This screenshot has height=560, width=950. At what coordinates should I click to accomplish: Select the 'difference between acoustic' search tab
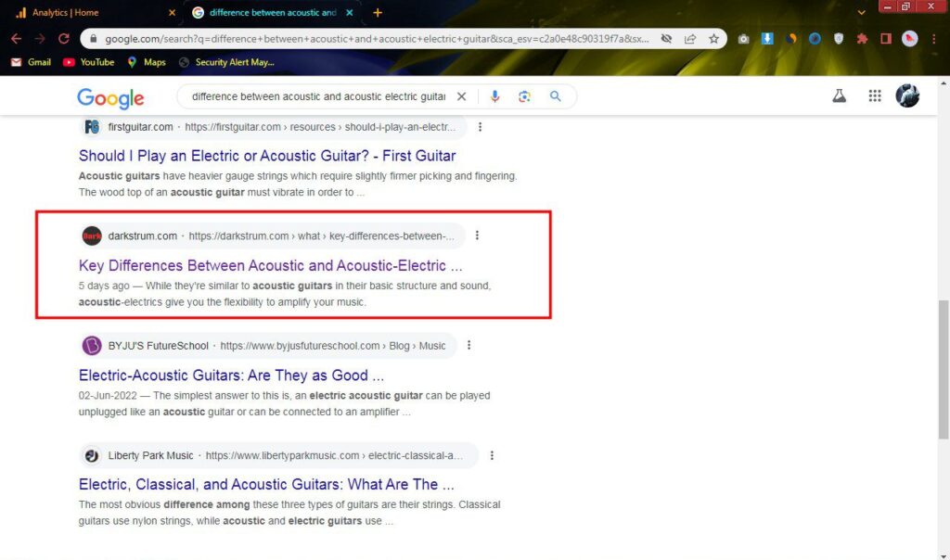(273, 12)
